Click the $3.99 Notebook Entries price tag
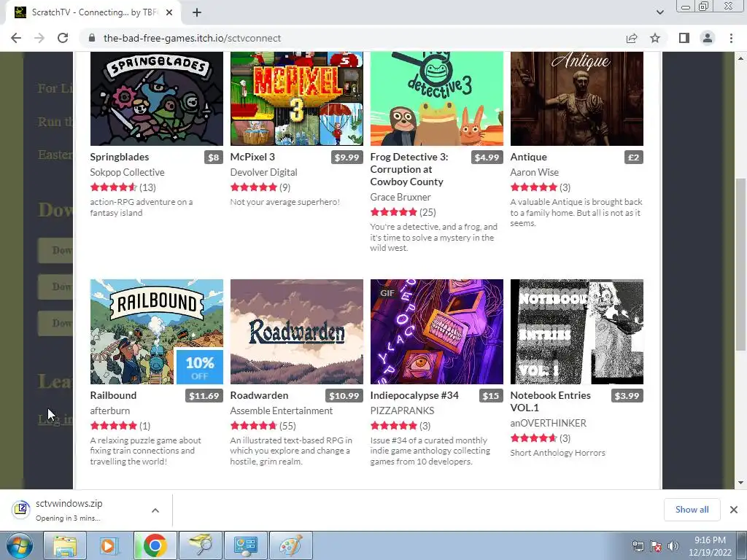The width and height of the screenshot is (747, 560). [627, 396]
